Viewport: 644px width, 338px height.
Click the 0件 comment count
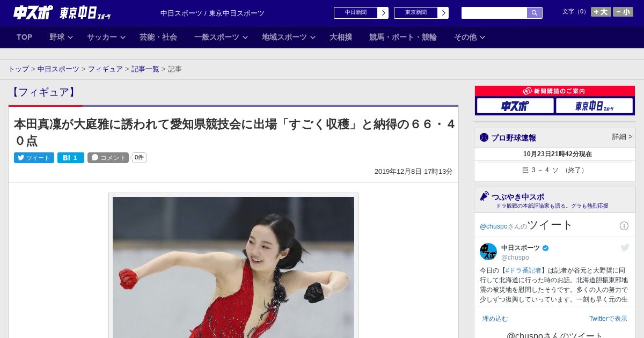[139, 158]
